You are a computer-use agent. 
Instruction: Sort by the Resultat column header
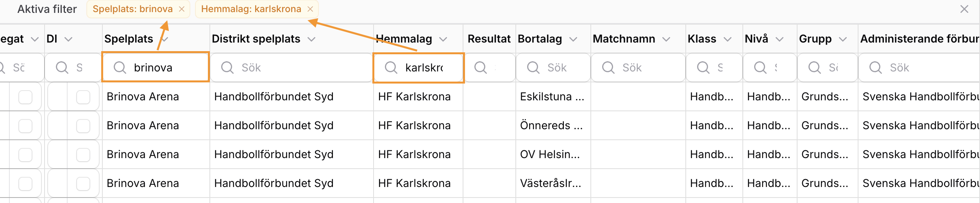point(489,39)
